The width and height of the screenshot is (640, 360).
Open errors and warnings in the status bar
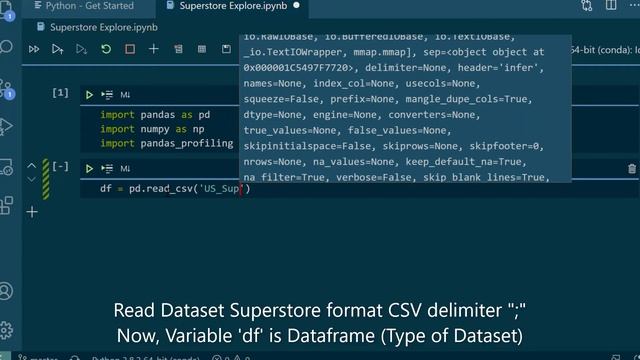tap(231, 358)
